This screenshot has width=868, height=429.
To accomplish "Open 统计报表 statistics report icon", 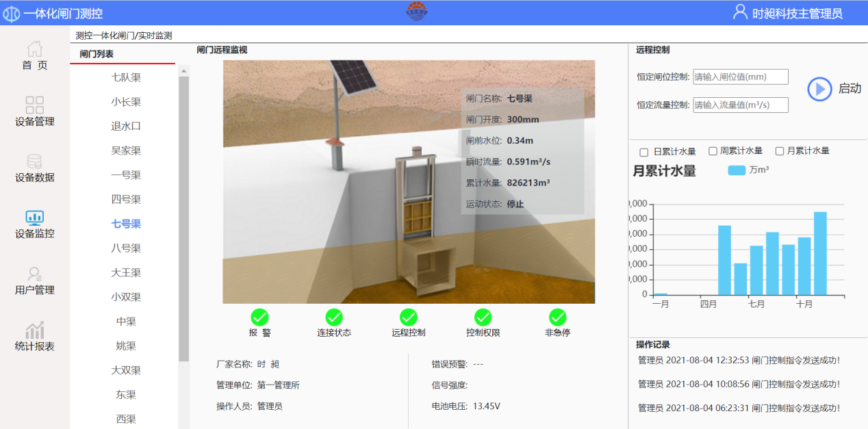I will [x=35, y=330].
